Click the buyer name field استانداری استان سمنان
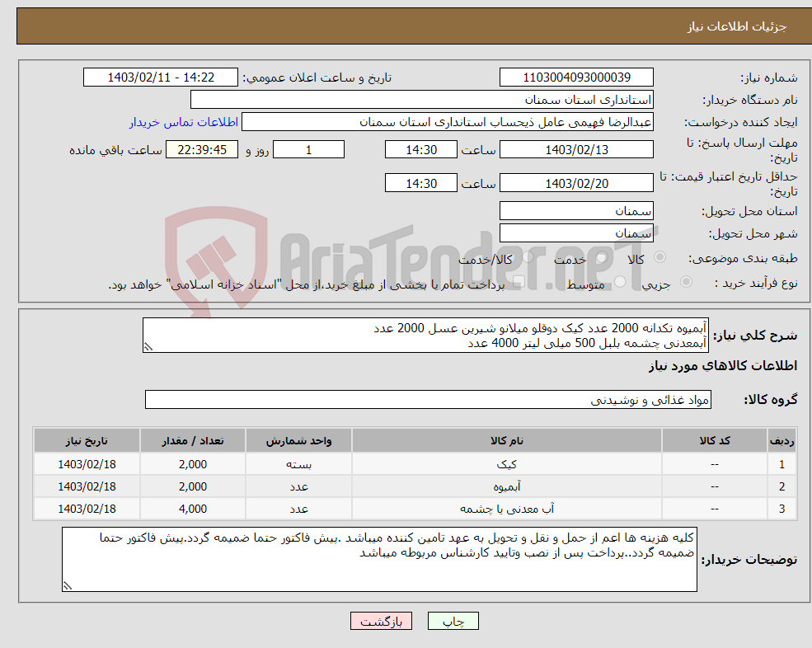The width and height of the screenshot is (812, 648). [421, 100]
